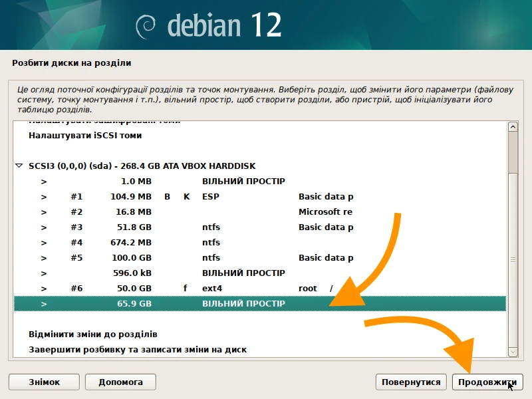Click the 50.0 GB size value
Viewport: 532px width, 399px height.
click(134, 288)
